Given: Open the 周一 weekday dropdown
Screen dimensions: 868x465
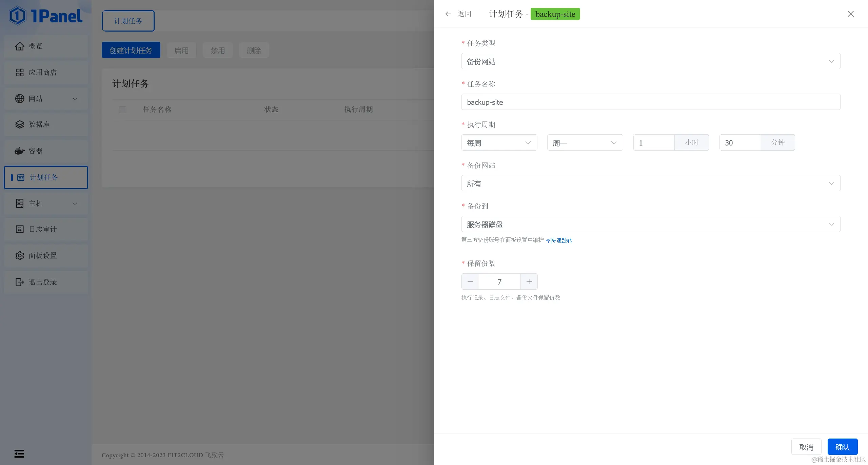Looking at the screenshot, I should tap(585, 143).
